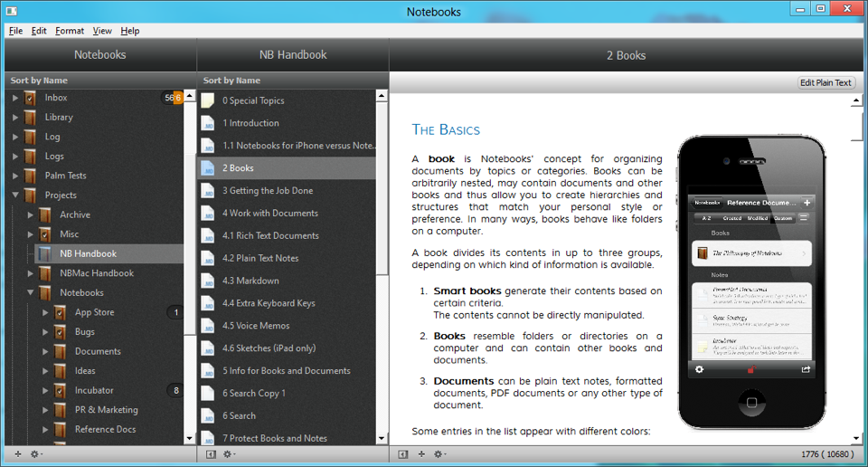This screenshot has height=467, width=868.
Task: Click Sort by Name in NB Handbook column
Action: click(231, 81)
